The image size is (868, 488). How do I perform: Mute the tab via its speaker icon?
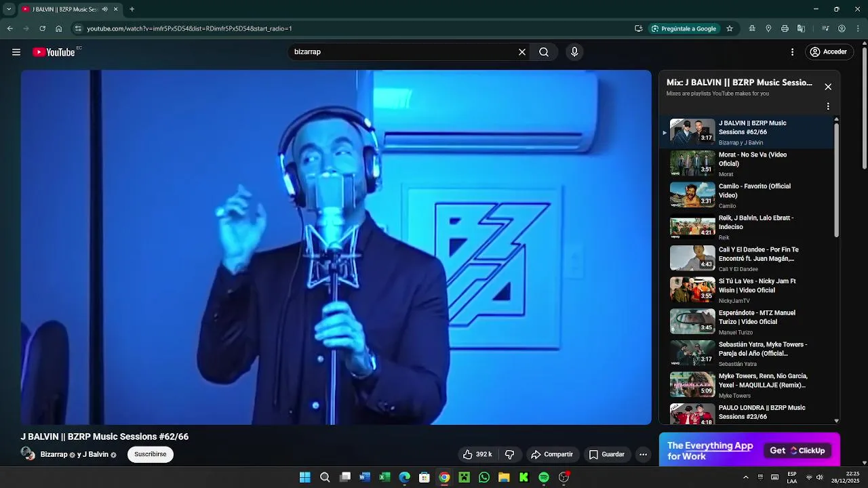click(x=104, y=9)
